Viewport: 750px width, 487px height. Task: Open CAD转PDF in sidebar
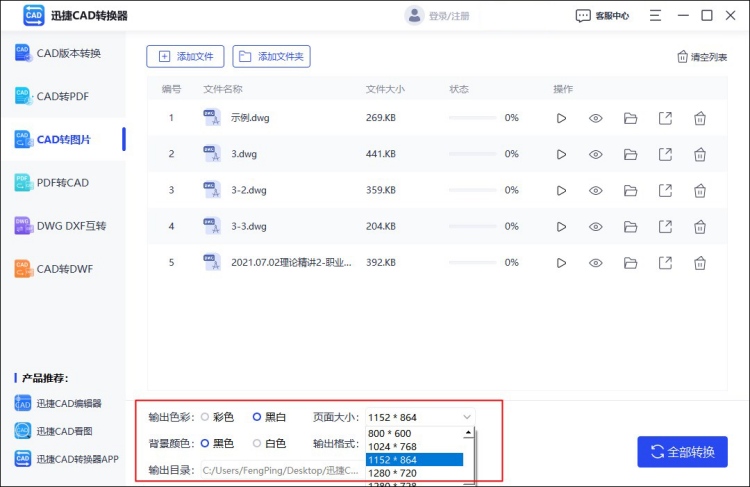point(63,96)
